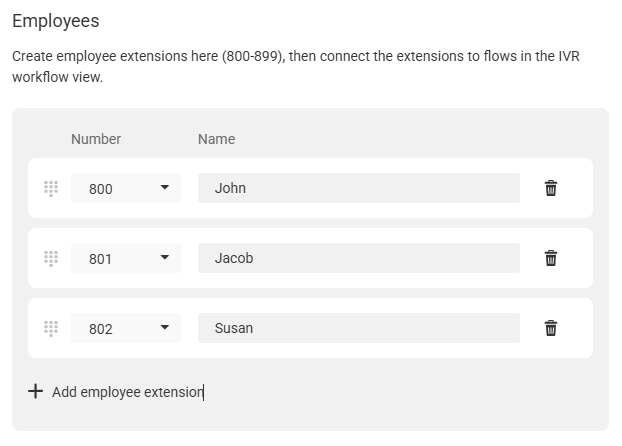
Task: Expand the dropdown arrow next to 802
Action: (x=165, y=327)
